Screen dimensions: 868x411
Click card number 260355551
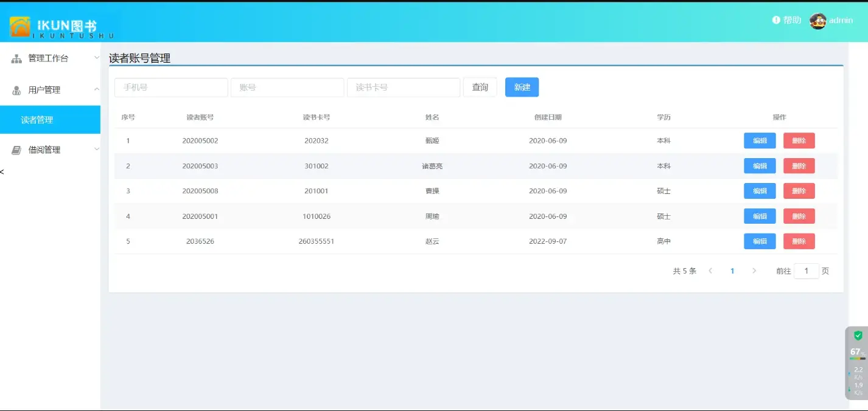317,241
